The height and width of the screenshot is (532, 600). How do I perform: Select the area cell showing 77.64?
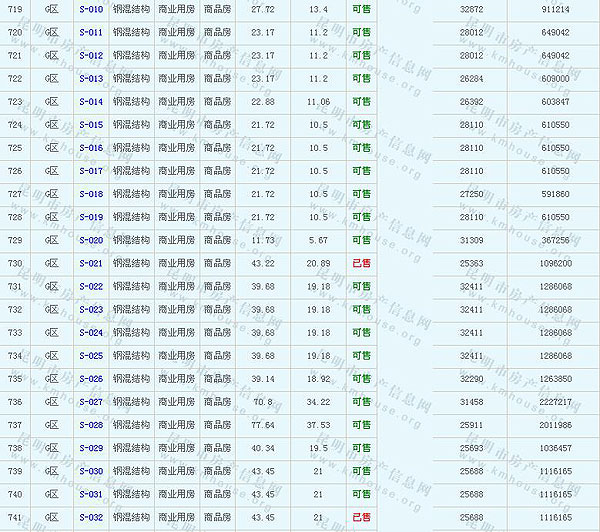coord(263,425)
